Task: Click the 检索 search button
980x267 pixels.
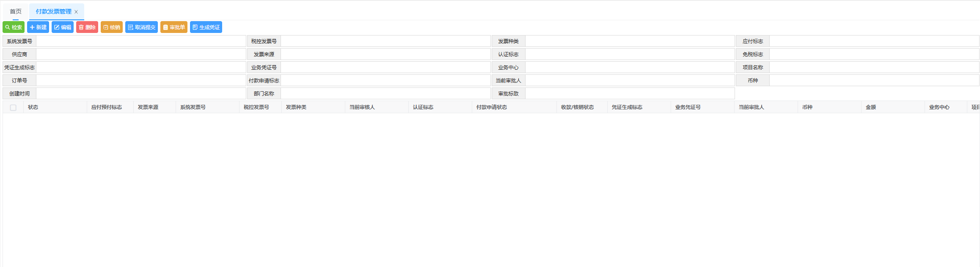Action: pos(14,27)
